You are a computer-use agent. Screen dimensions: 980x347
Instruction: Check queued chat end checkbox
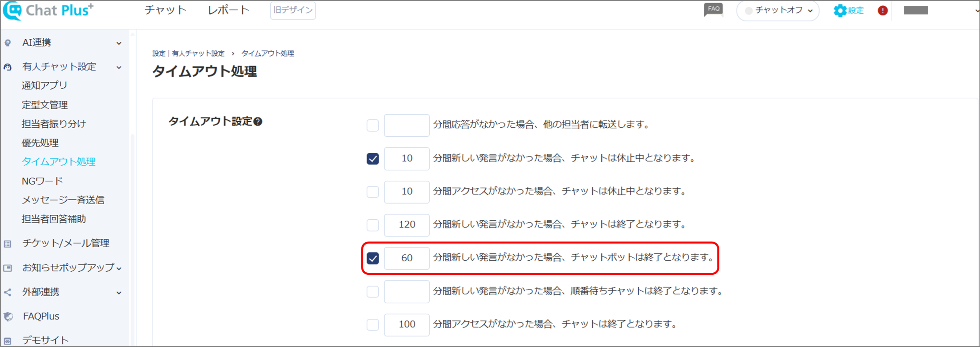[373, 291]
